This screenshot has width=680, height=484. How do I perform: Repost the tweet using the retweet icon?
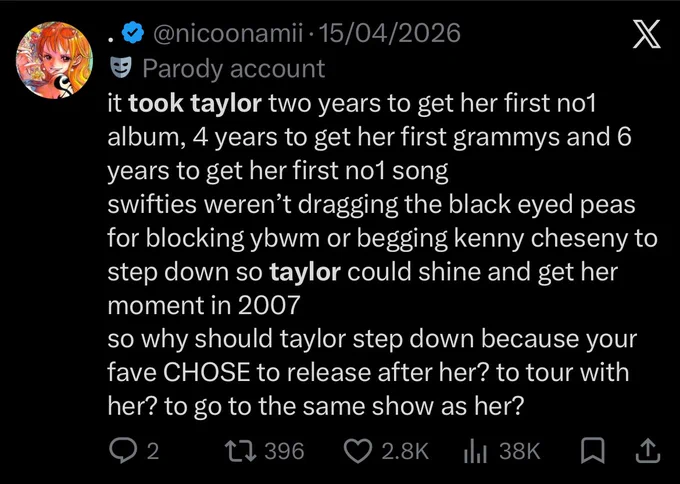241,451
